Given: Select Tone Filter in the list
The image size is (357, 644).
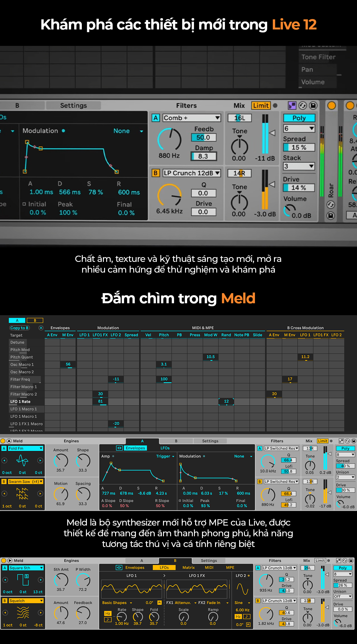Looking at the screenshot, I should [318, 57].
